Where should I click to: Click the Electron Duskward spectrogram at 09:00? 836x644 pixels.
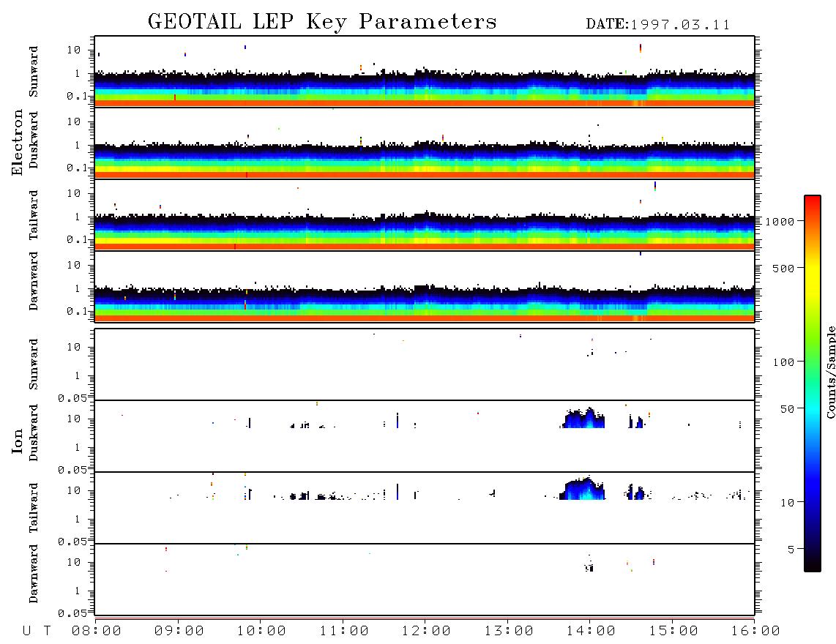(x=178, y=160)
